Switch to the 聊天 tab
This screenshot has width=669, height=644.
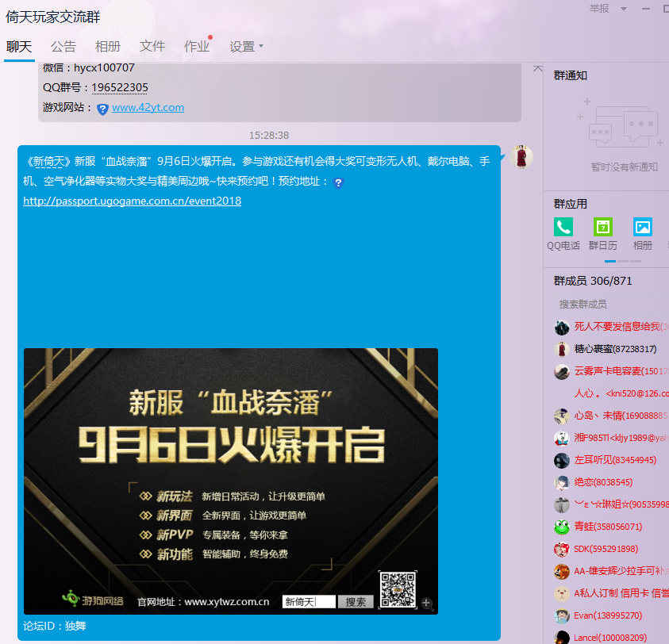(19, 47)
